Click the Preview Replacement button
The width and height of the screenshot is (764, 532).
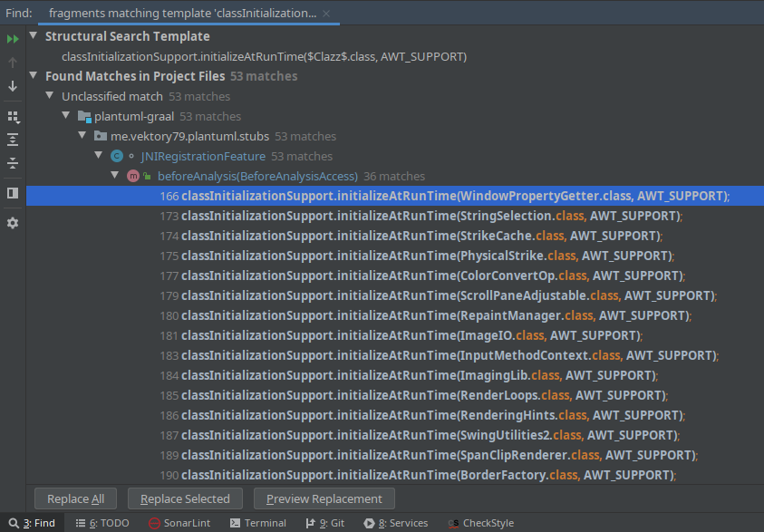tap(324, 498)
